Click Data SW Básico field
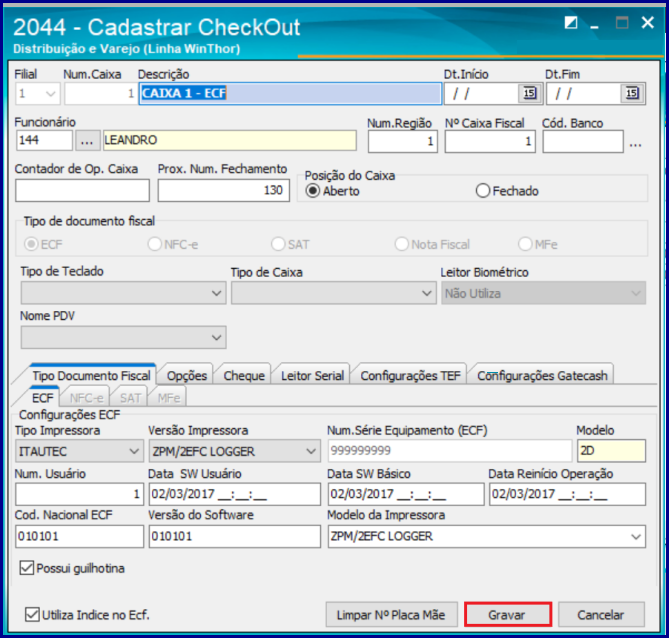Viewport: 669px width, 638px height. click(x=406, y=494)
